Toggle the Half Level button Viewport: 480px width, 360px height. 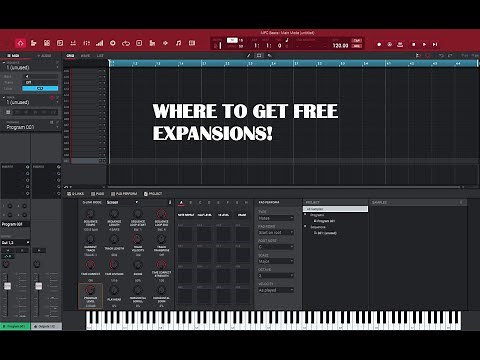click(205, 215)
